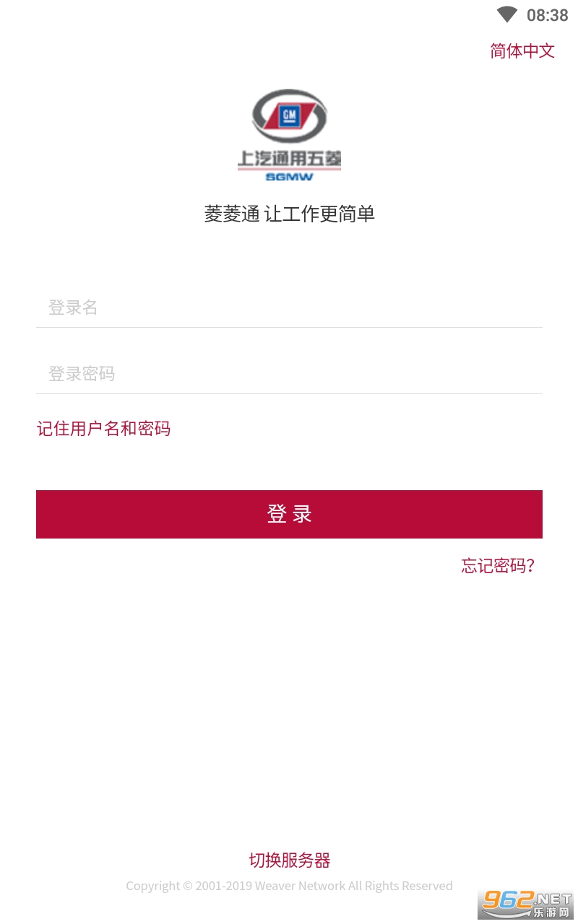Tap the 乐游网 watermark text
Image resolution: width=578 pixels, height=924 pixels.
(551, 913)
